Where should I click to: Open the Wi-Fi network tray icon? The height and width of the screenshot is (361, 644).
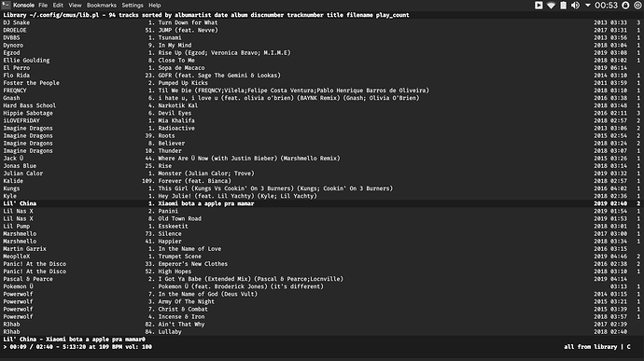click(x=552, y=5)
